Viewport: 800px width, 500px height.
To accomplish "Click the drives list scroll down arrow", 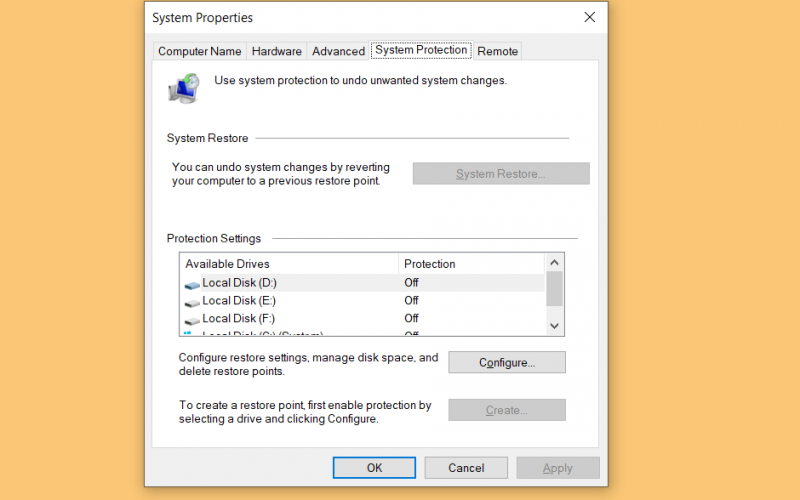I will point(555,326).
